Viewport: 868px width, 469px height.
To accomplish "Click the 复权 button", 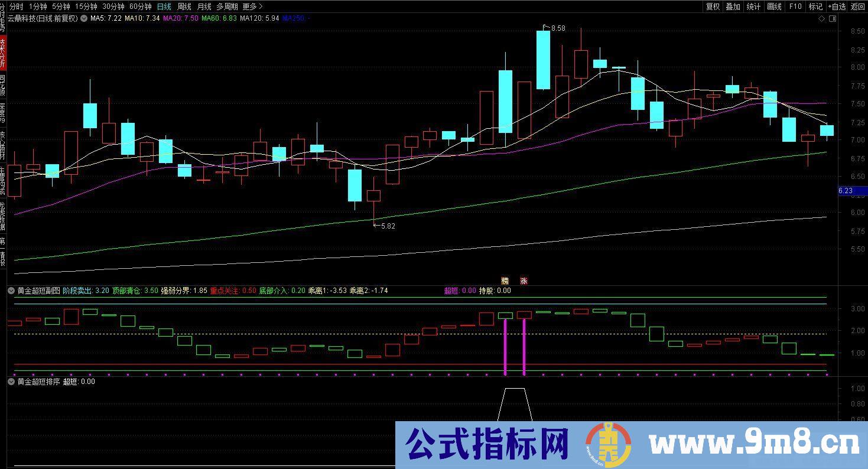I will pyautogui.click(x=713, y=6).
